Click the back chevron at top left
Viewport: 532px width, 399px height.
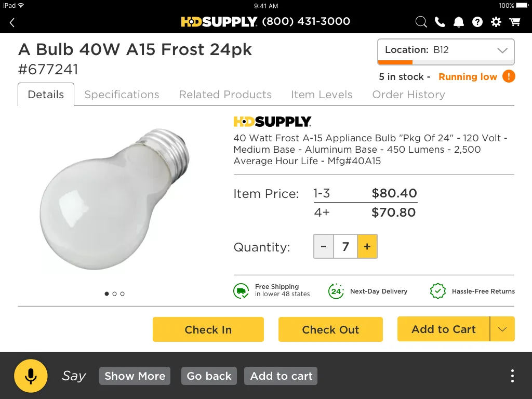[x=11, y=22]
